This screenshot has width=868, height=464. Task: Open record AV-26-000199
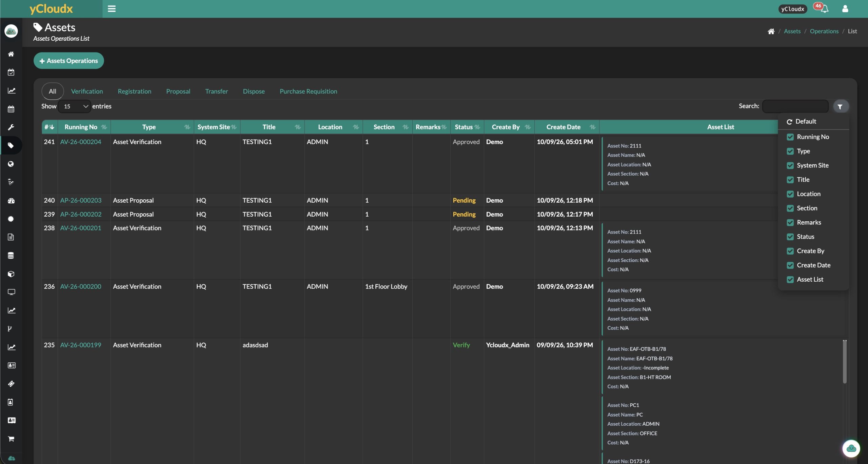coord(81,345)
